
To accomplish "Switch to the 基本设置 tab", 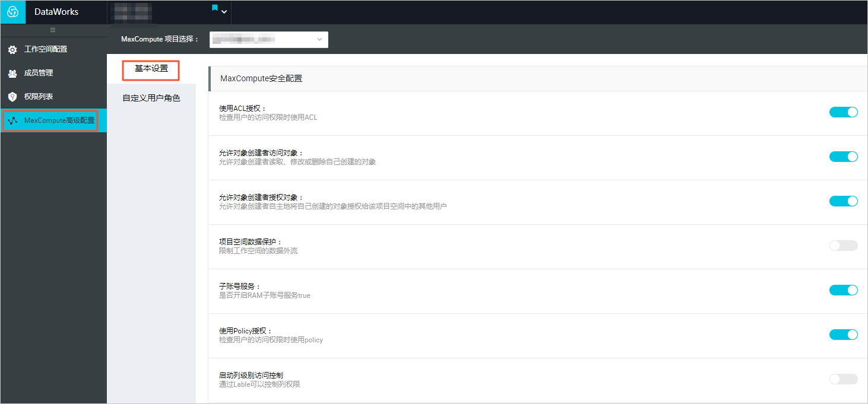I will click(x=151, y=69).
